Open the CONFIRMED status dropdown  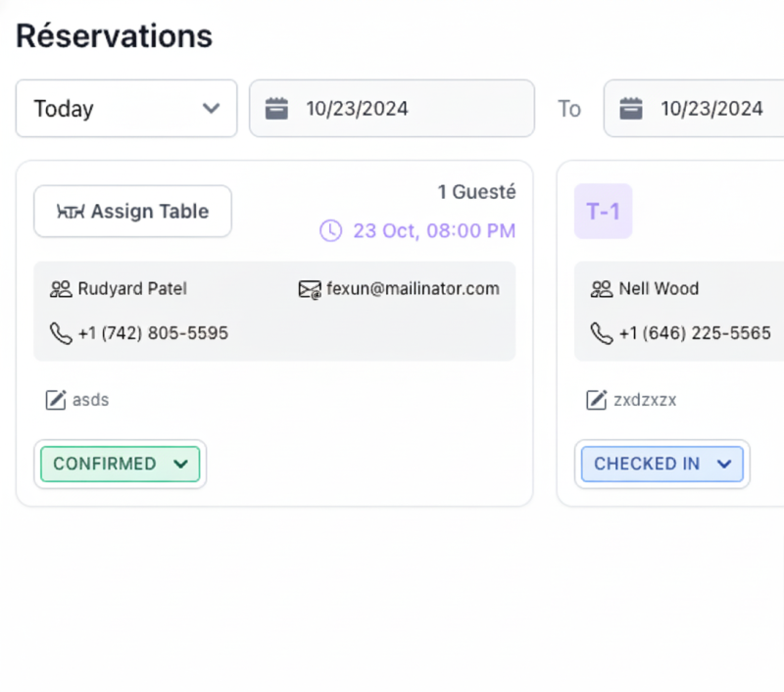point(120,463)
